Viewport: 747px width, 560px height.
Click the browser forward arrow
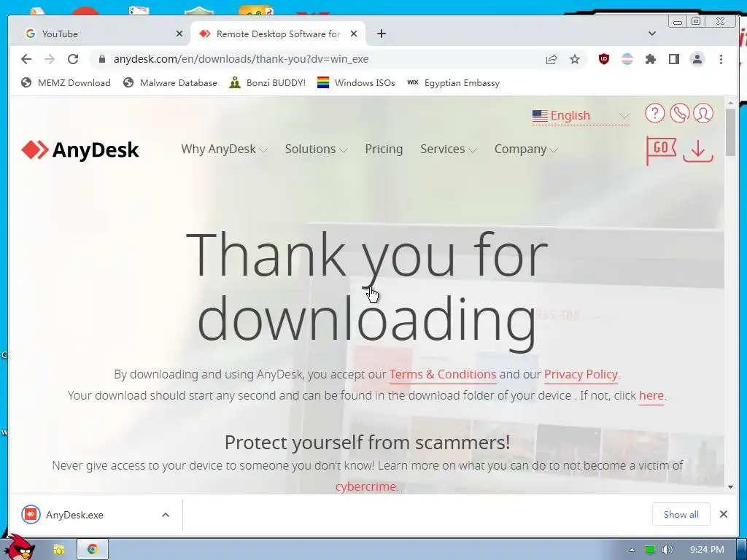point(50,59)
